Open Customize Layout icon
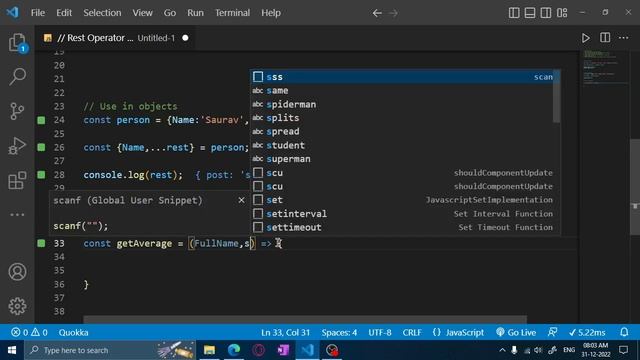 (562, 13)
